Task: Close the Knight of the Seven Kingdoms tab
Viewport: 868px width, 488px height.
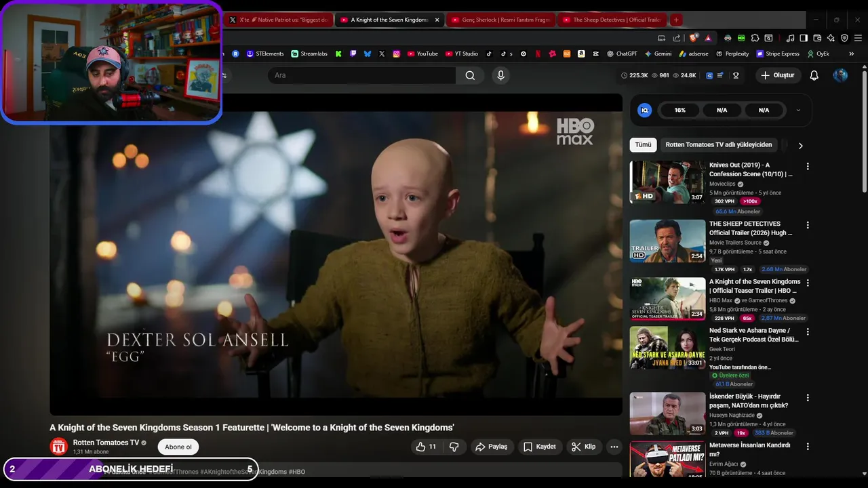Action: 437,20
